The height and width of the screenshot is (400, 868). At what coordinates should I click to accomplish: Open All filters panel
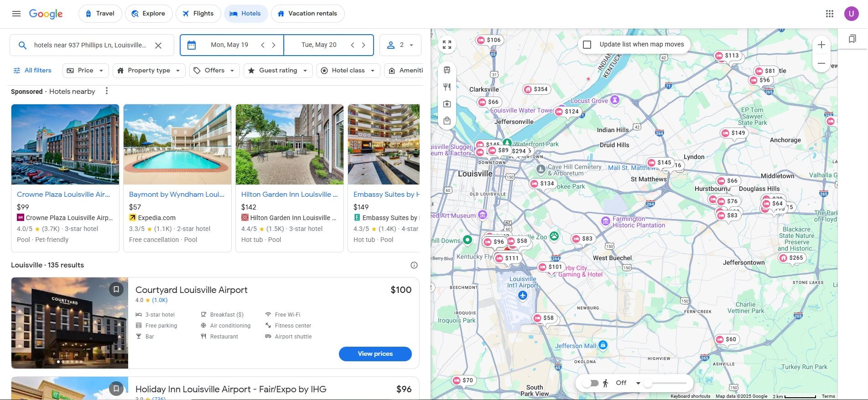click(x=32, y=71)
